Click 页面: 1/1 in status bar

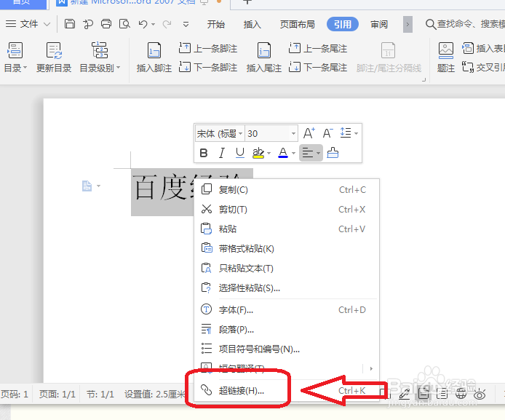(x=57, y=395)
